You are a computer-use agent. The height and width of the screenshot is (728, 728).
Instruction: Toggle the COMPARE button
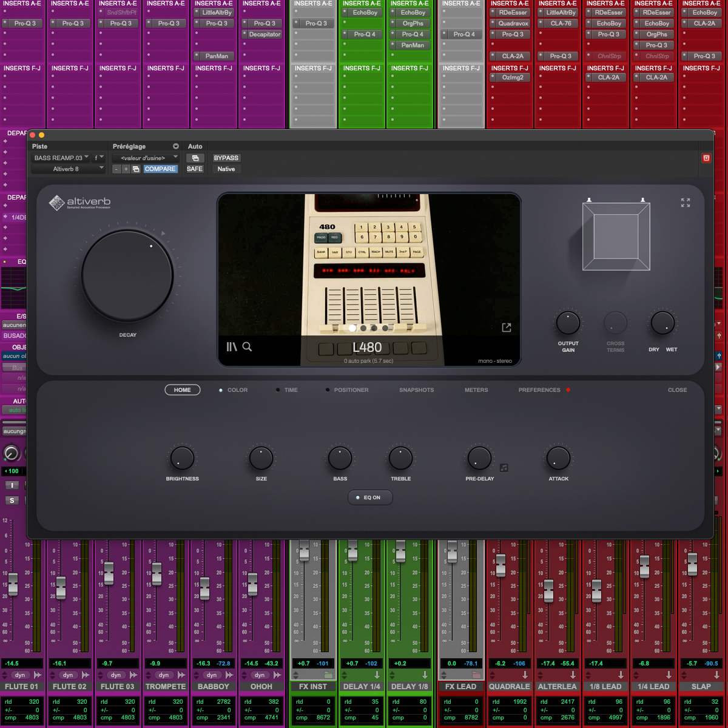coord(160,169)
